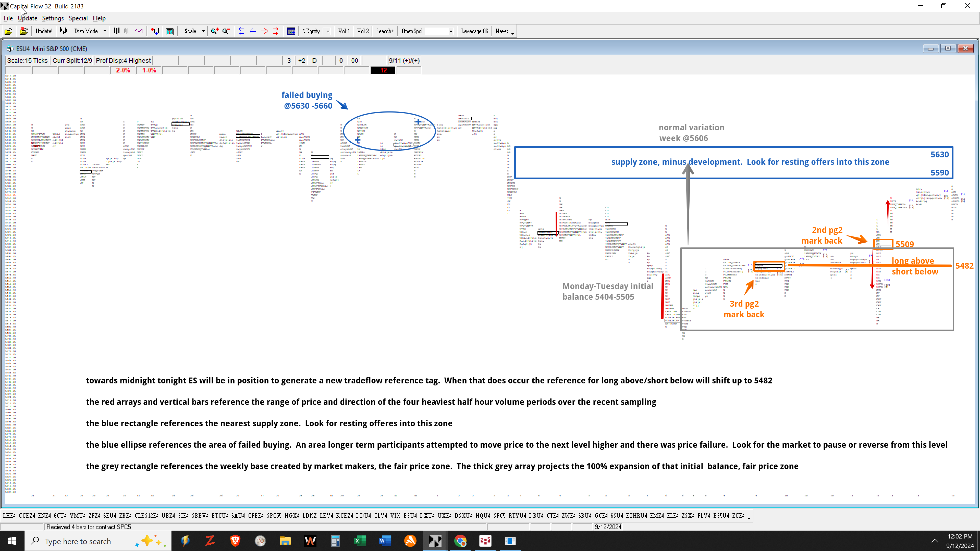Open the Special menu
Viewport: 980px width, 551px height.
pos(78,18)
